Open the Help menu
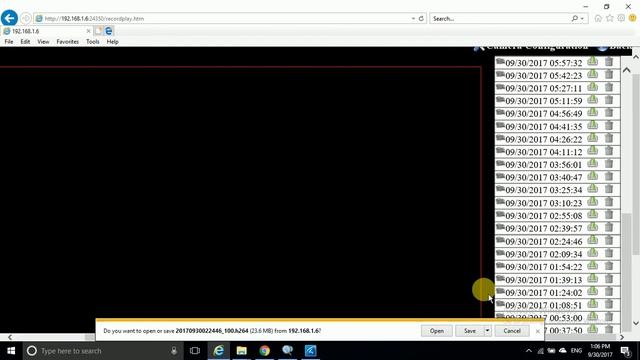Image resolution: width=640 pixels, height=360 pixels. point(112,42)
